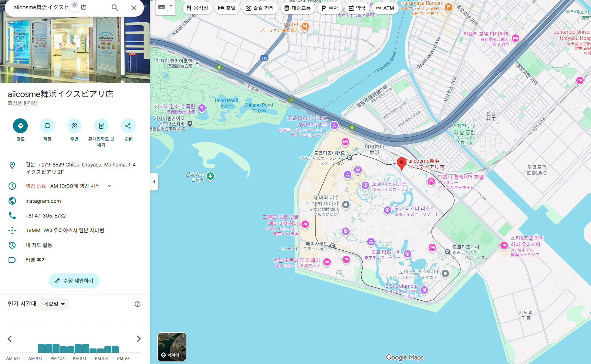Expand the business hours chevron
This screenshot has width=591, height=364.
(x=109, y=186)
